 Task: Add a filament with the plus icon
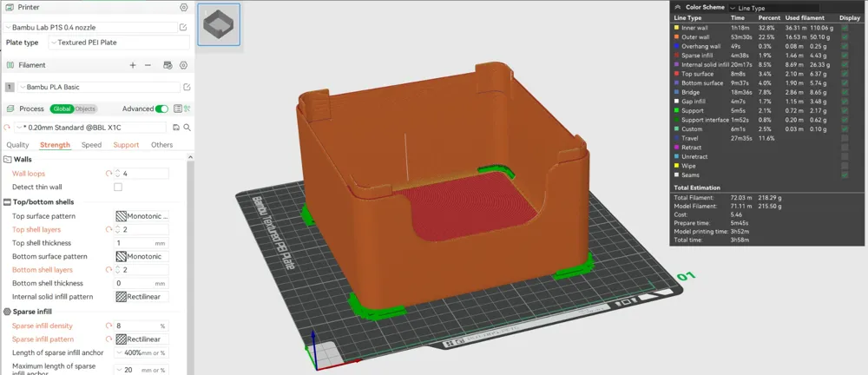click(133, 65)
